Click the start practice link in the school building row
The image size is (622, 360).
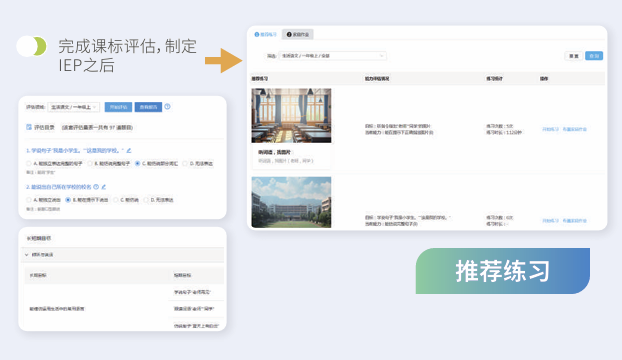(550, 220)
